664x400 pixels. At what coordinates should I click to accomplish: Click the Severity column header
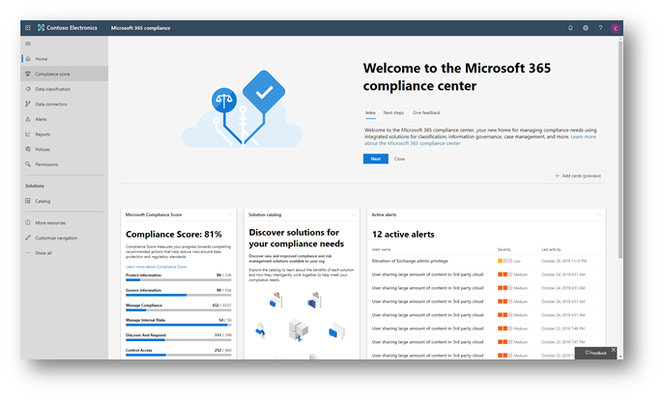pos(504,250)
